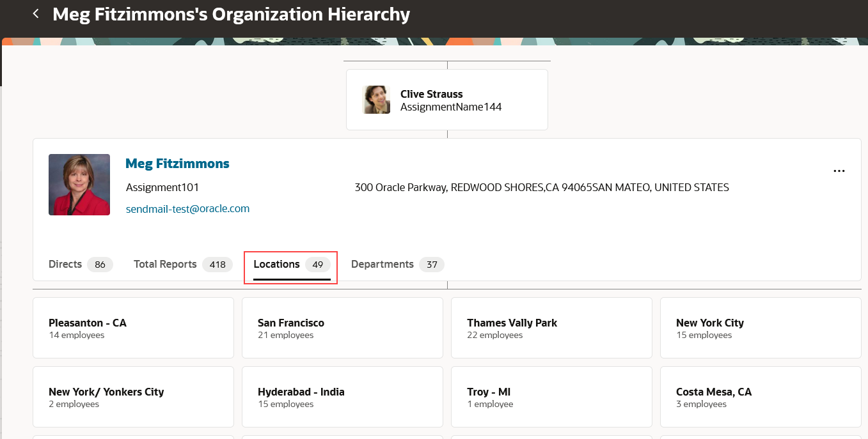Image resolution: width=868 pixels, height=439 pixels.
Task: Open the Clive Strauss manager card
Action: pyautogui.click(x=447, y=100)
